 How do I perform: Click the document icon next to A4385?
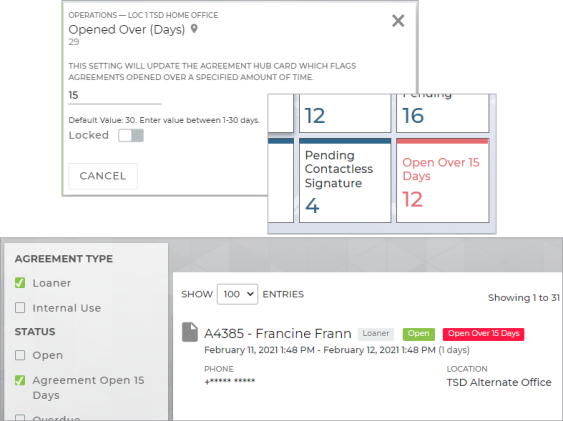pyautogui.click(x=190, y=332)
